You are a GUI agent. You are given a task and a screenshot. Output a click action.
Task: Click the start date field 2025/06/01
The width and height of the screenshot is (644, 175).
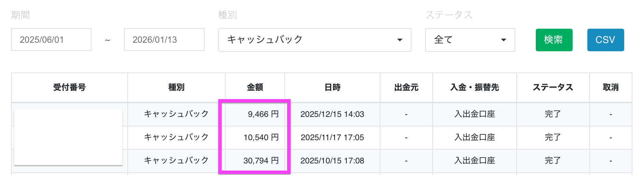click(x=51, y=40)
